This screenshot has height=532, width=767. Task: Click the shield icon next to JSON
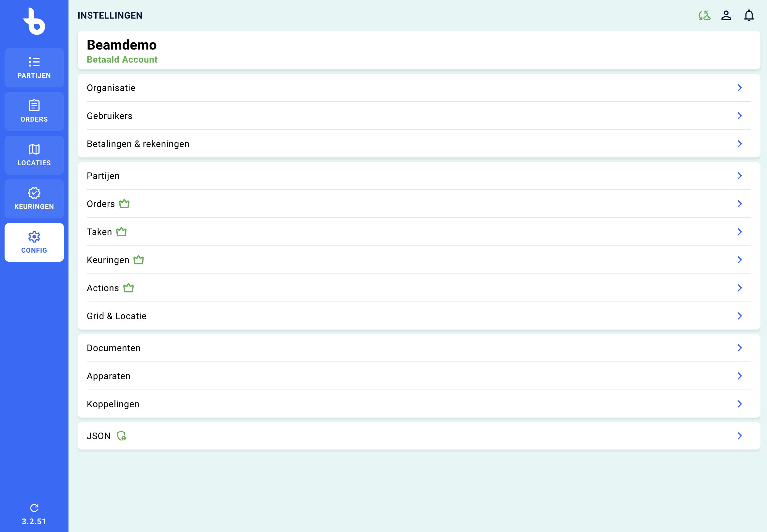pyautogui.click(x=121, y=436)
